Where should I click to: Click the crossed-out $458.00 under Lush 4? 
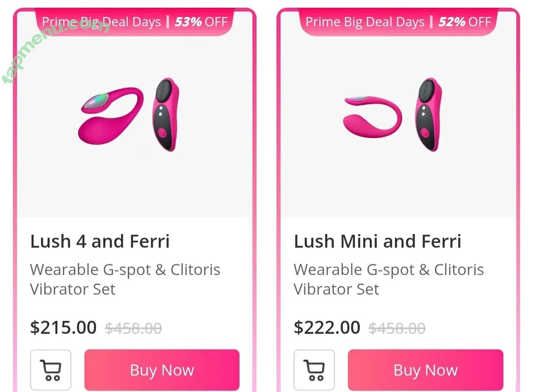tap(134, 328)
